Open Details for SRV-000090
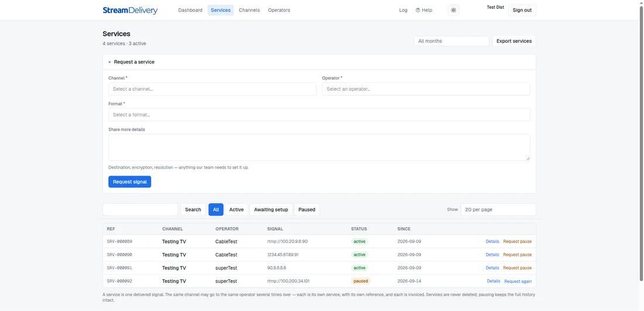Viewport: 644px width, 311px height. point(492,255)
